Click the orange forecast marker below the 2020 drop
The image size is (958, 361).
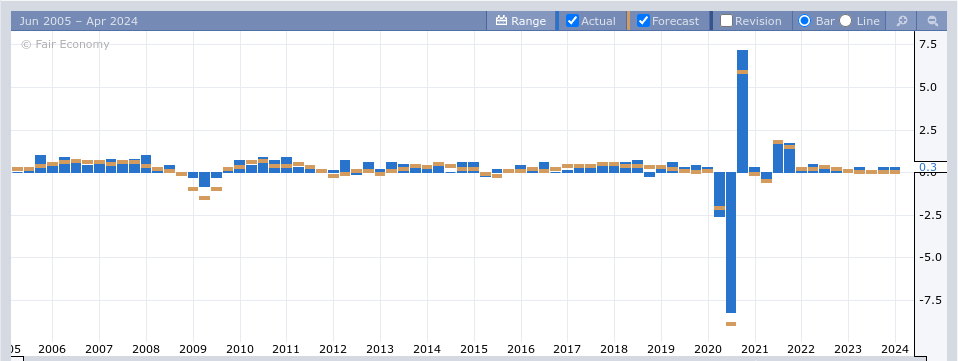click(731, 324)
